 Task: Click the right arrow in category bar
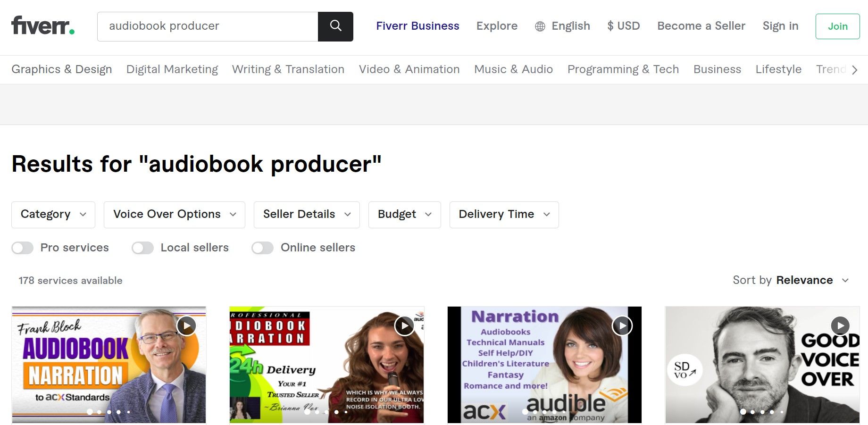pos(854,70)
